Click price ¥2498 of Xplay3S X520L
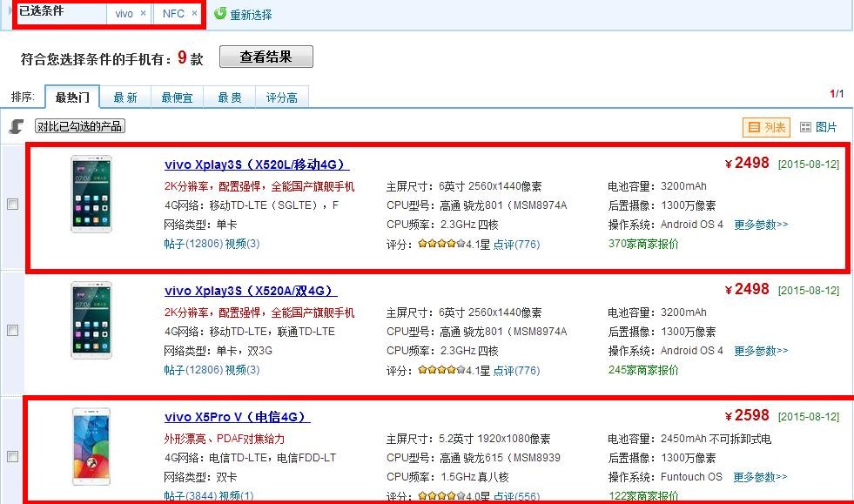The width and height of the screenshot is (854, 504). click(x=747, y=163)
